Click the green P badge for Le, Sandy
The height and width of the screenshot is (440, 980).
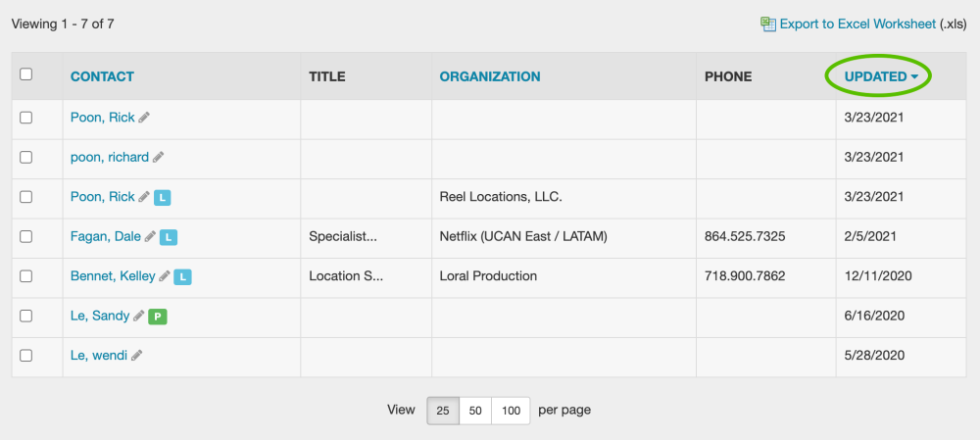click(158, 317)
